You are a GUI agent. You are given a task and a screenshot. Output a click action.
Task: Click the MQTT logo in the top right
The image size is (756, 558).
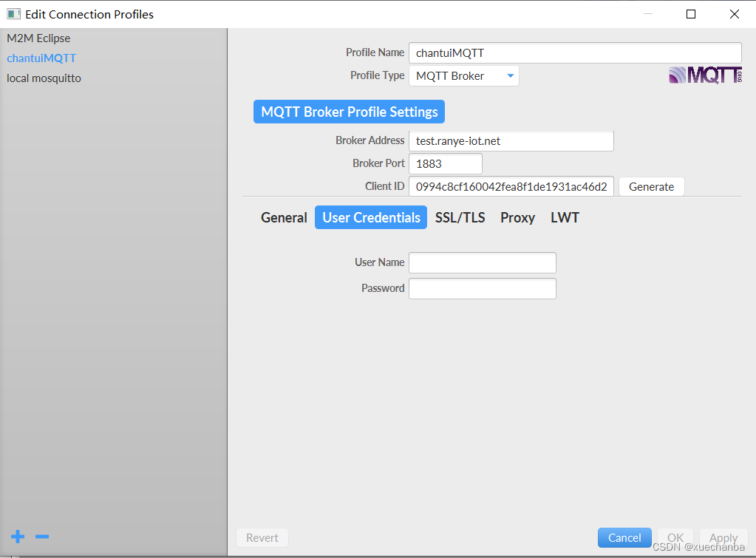coord(704,75)
